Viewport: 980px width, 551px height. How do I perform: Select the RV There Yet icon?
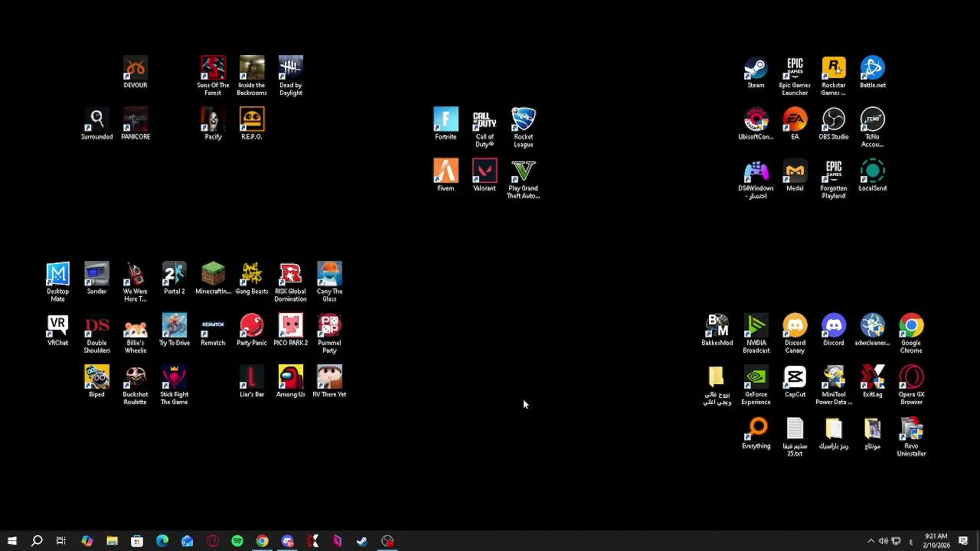pyautogui.click(x=329, y=381)
